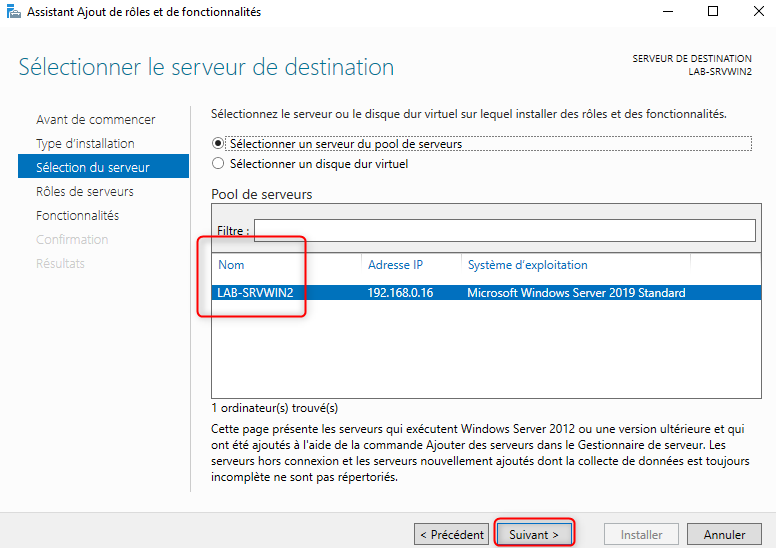
Task: Click the Précédent button
Action: point(451,535)
